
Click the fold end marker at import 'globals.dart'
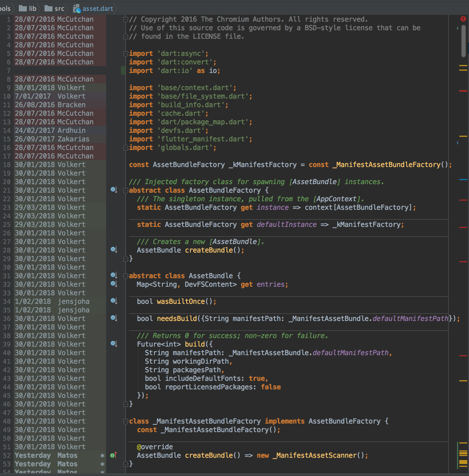125,148
